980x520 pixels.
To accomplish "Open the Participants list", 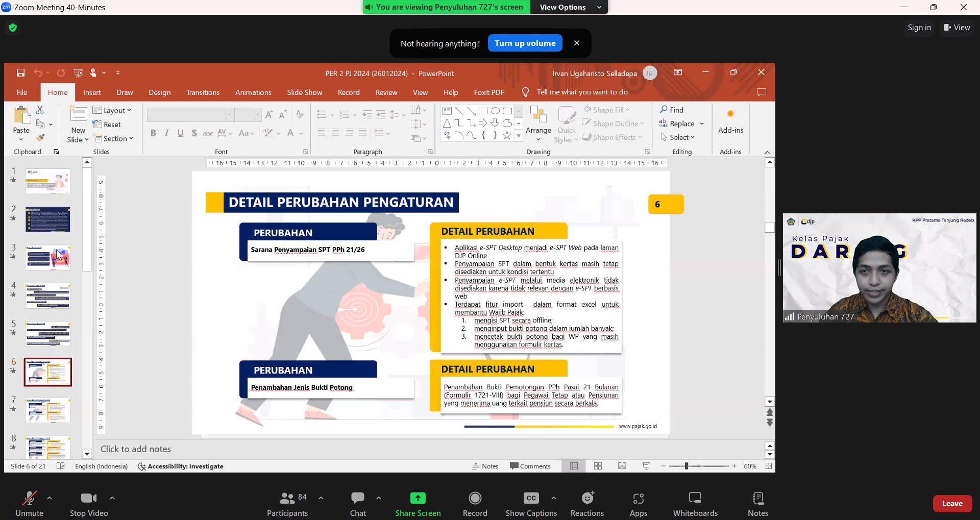I will coord(287,503).
